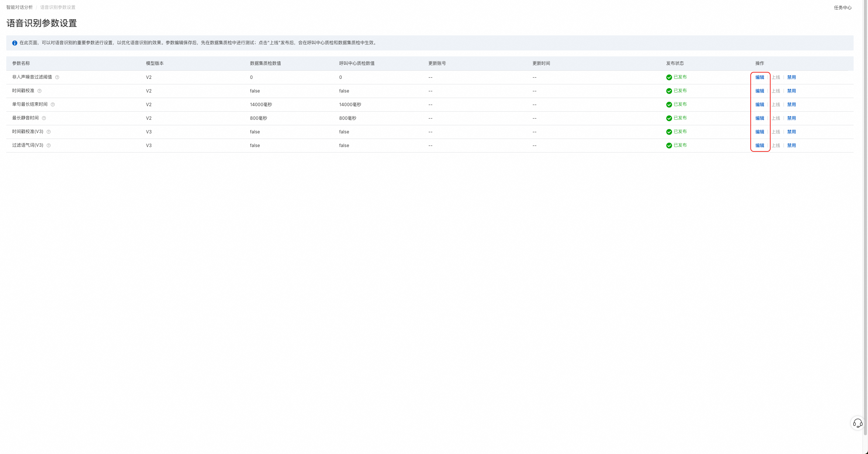Go to 智能对话分析 breadcrumb
Screen dimensions: 868x454
[x=20, y=7]
